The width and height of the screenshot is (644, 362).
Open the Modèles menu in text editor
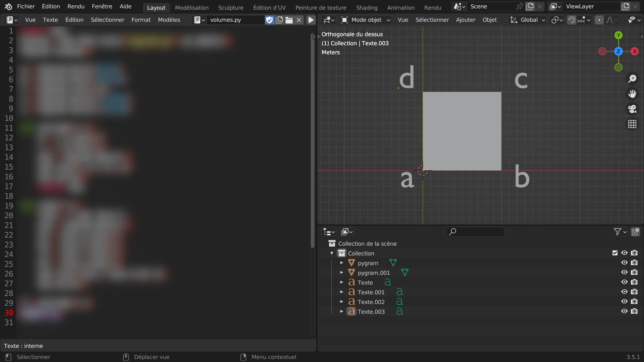169,20
